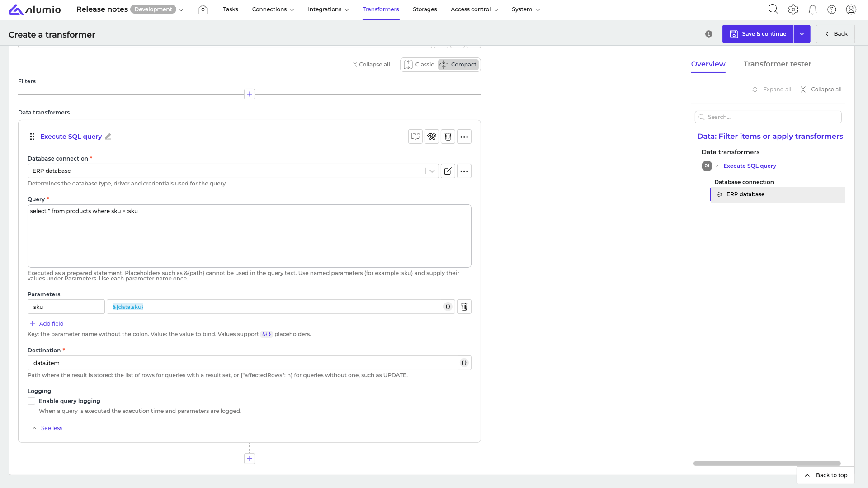Add transformer below Execute SQL query
The width and height of the screenshot is (868, 488).
[250, 459]
